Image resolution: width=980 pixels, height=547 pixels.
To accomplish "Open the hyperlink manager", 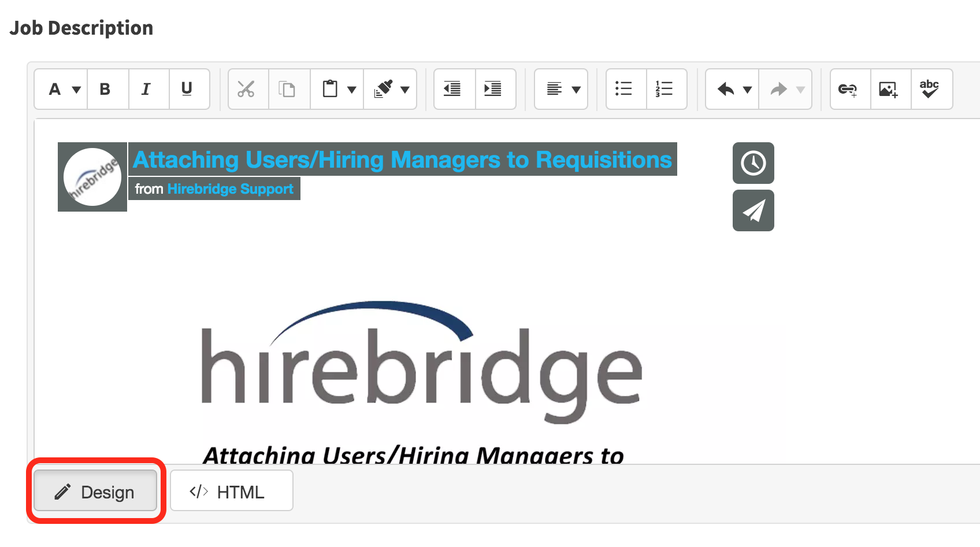I will (848, 89).
